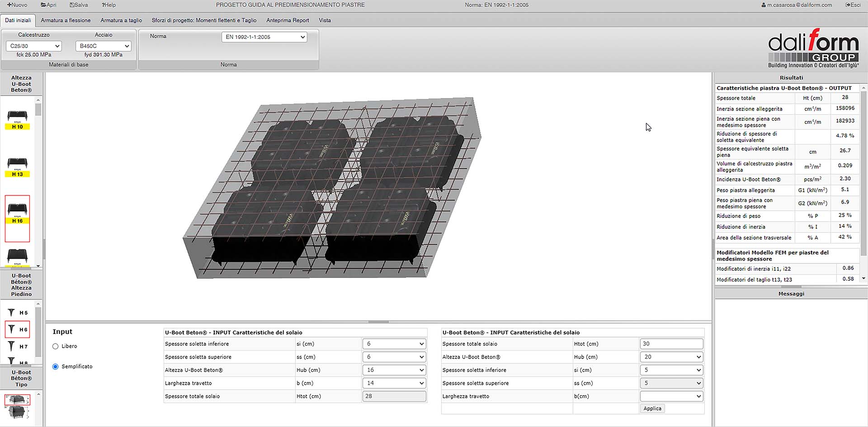This screenshot has width=868, height=427.
Task: Click the '182933' inerzia sezione piena value
Action: (x=845, y=121)
